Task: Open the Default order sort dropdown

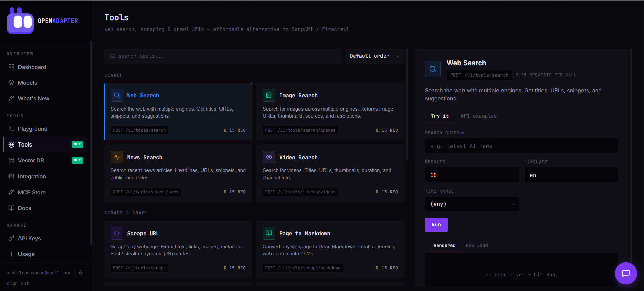Action: pyautogui.click(x=374, y=56)
